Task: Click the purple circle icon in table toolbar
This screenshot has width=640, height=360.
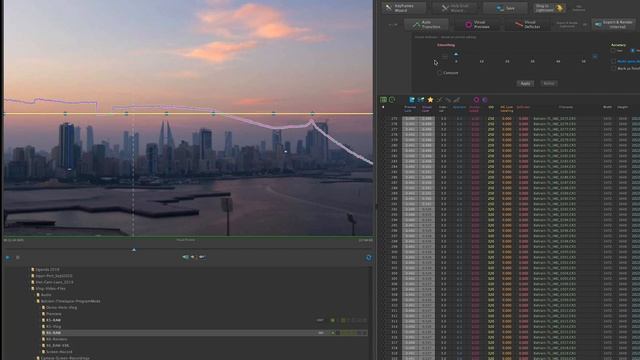Action: [x=485, y=100]
